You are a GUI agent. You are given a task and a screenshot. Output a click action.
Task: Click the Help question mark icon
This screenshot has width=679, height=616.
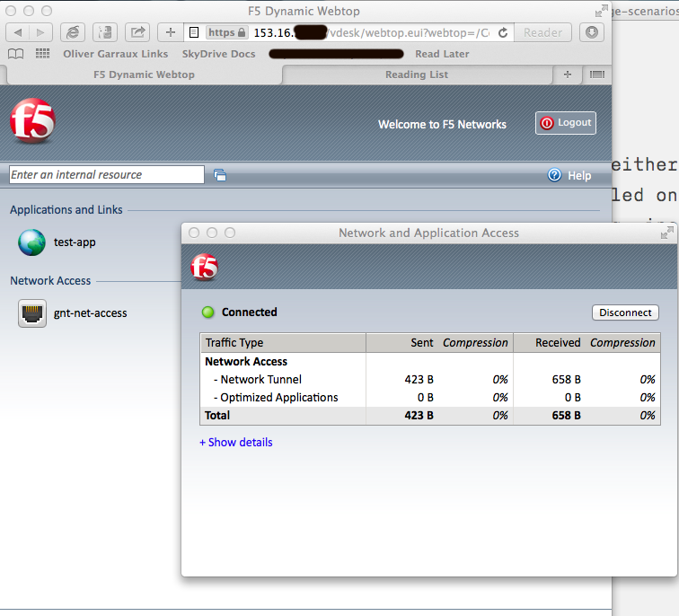(x=554, y=175)
